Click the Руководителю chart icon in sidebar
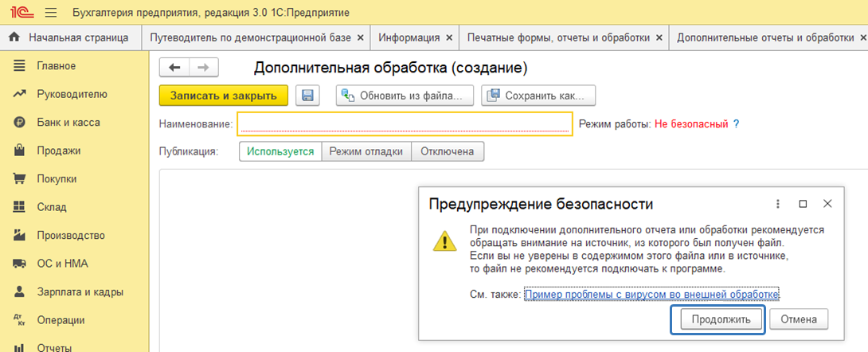Viewport: 868px width, 352px height. [x=20, y=94]
